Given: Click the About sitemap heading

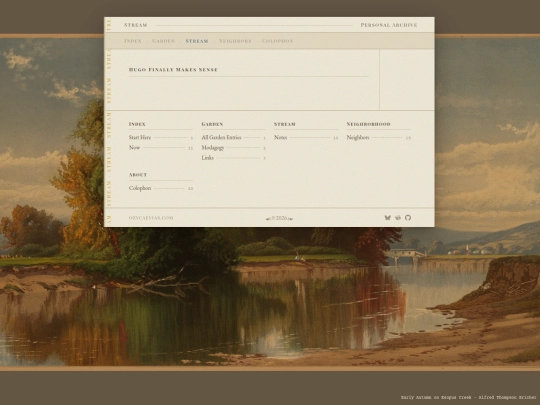Looking at the screenshot, I should click(x=138, y=175).
